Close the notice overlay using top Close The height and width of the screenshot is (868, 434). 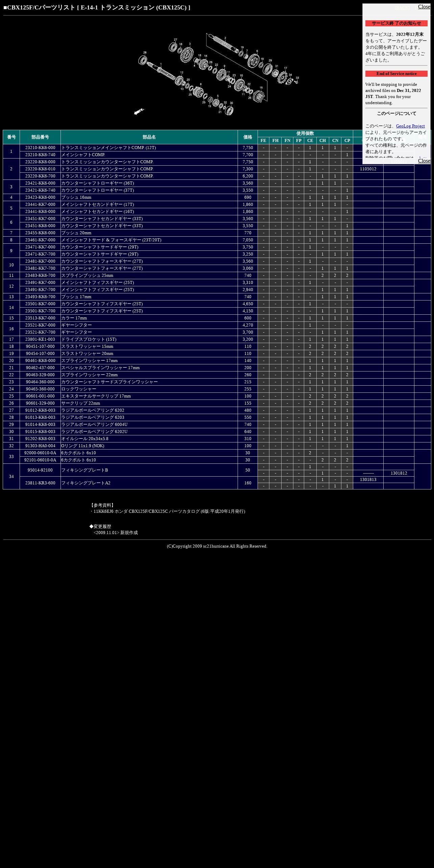[x=424, y=7]
